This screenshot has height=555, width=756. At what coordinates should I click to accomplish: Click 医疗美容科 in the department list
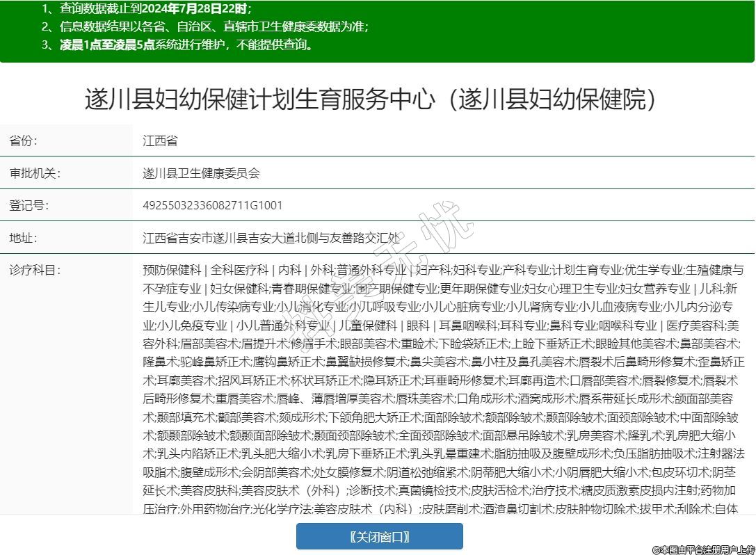696,325
